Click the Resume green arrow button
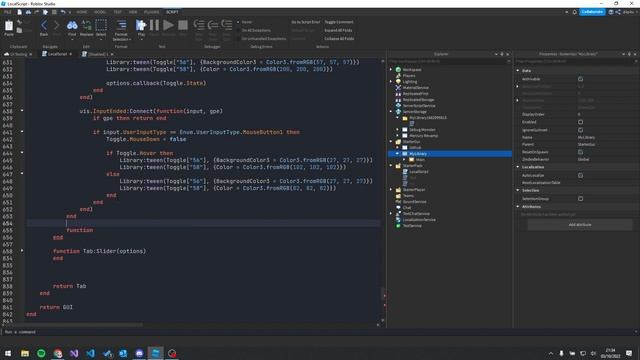Image resolution: width=640 pixels, height=360 pixels. 168,25
